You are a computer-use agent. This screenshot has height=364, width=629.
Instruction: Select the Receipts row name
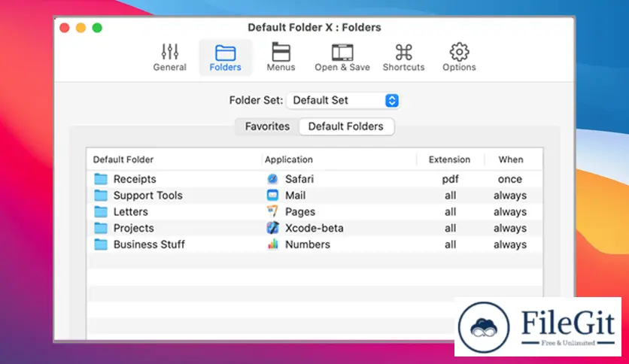point(135,179)
